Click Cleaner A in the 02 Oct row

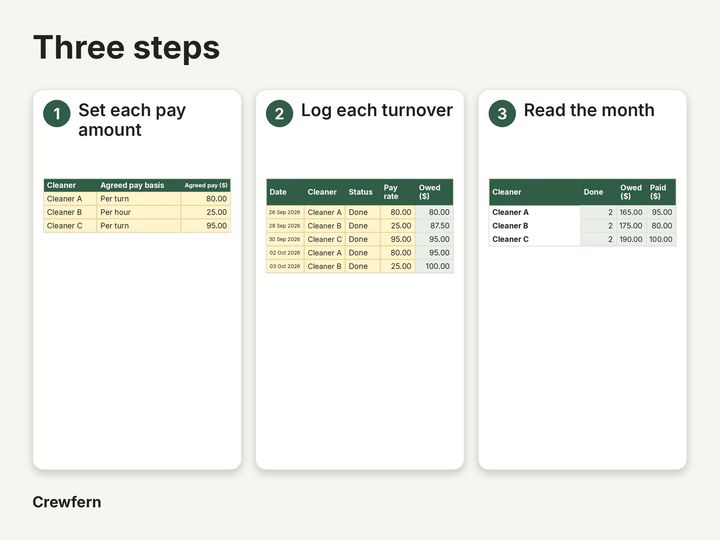(x=325, y=253)
